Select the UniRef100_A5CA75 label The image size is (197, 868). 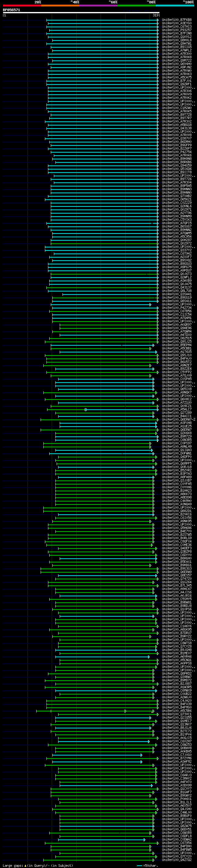pyautogui.click(x=177, y=78)
